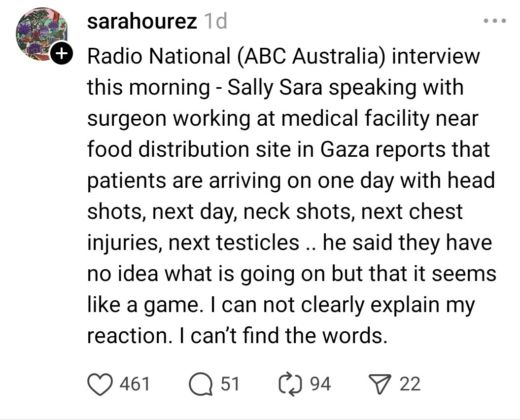Open the 51 replies count

pyautogui.click(x=229, y=384)
